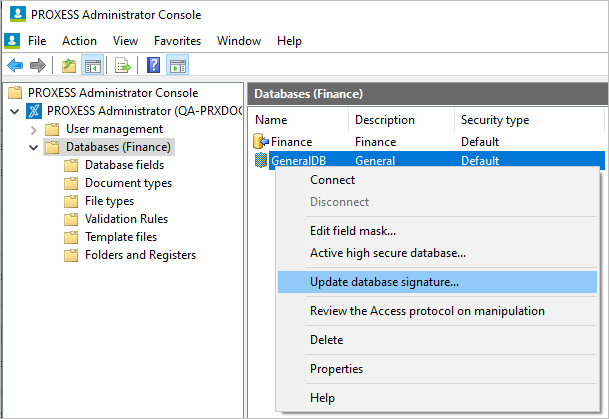The height and width of the screenshot is (419, 609).
Task: Select Folders and Registers tree item
Action: tap(140, 255)
